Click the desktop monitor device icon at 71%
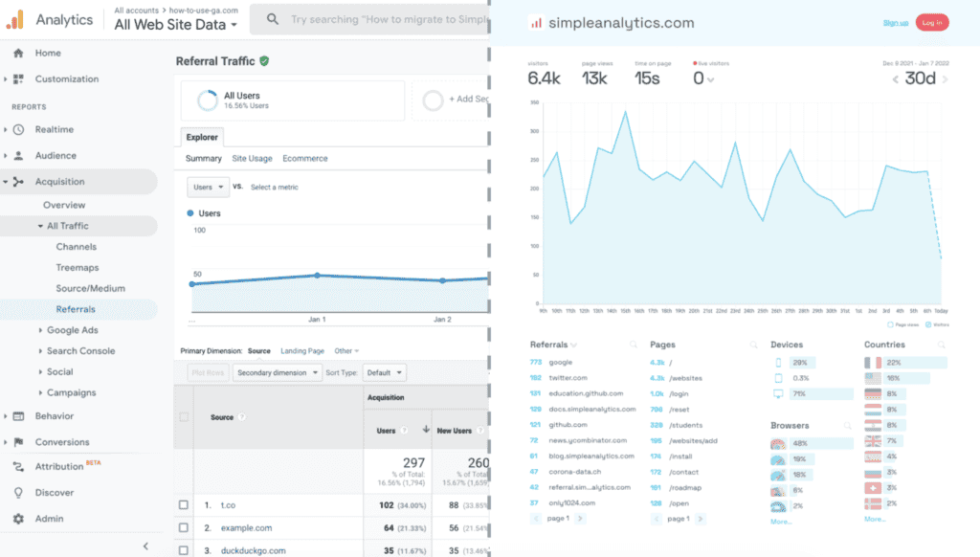980x557 pixels. click(x=778, y=394)
